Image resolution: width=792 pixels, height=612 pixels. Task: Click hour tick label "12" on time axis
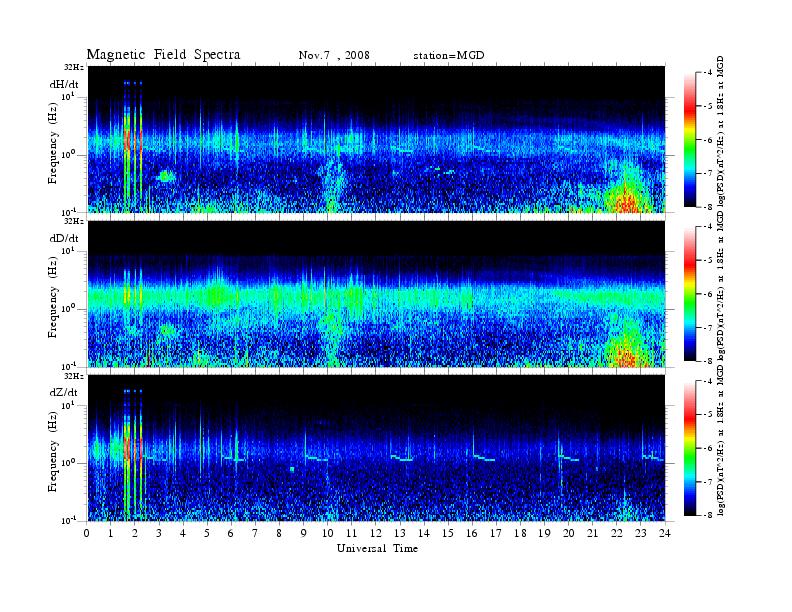(376, 533)
